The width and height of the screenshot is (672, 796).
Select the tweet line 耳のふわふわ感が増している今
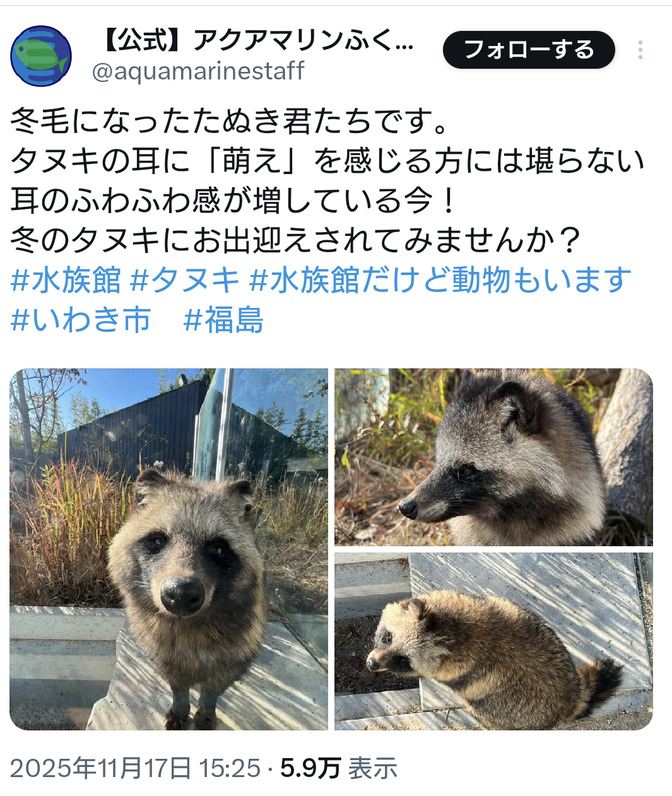[x=233, y=201]
